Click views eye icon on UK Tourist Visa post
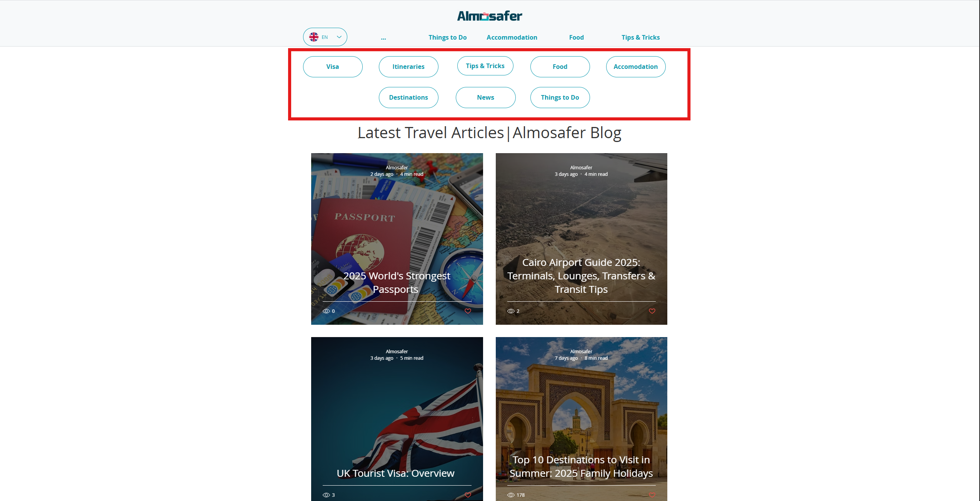The height and width of the screenshot is (501, 980). click(x=326, y=495)
